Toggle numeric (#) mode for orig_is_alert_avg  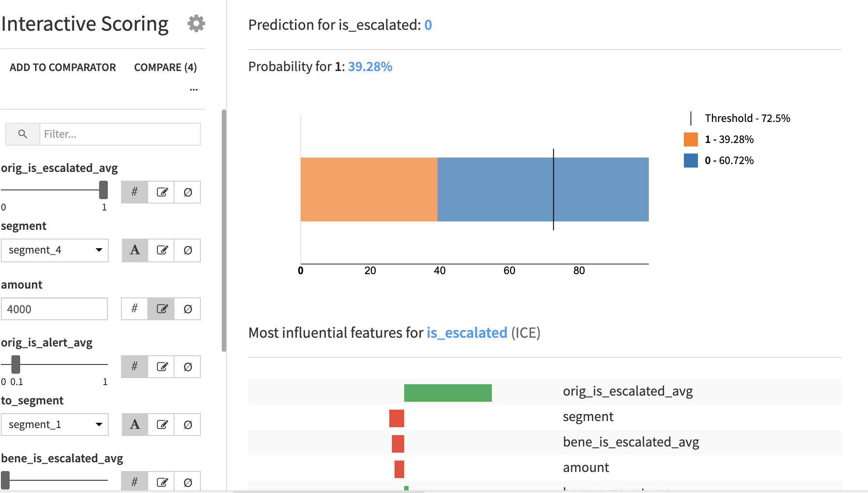134,366
